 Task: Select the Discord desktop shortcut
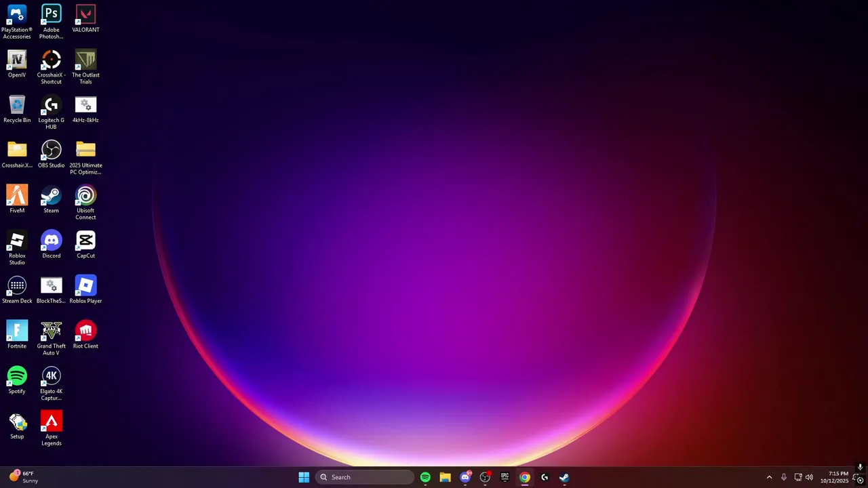pyautogui.click(x=51, y=245)
